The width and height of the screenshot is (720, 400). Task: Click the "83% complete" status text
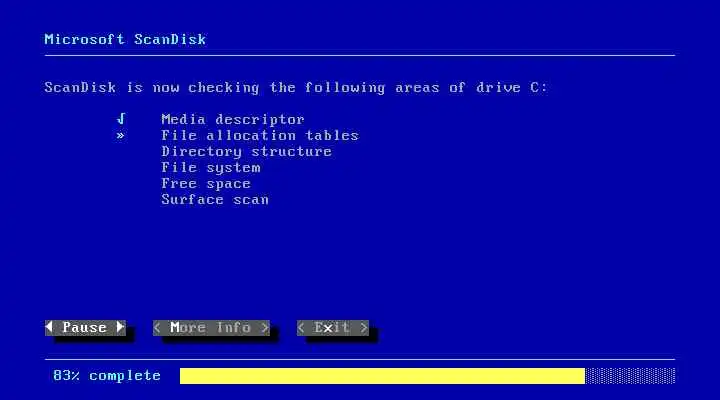[x=107, y=376]
